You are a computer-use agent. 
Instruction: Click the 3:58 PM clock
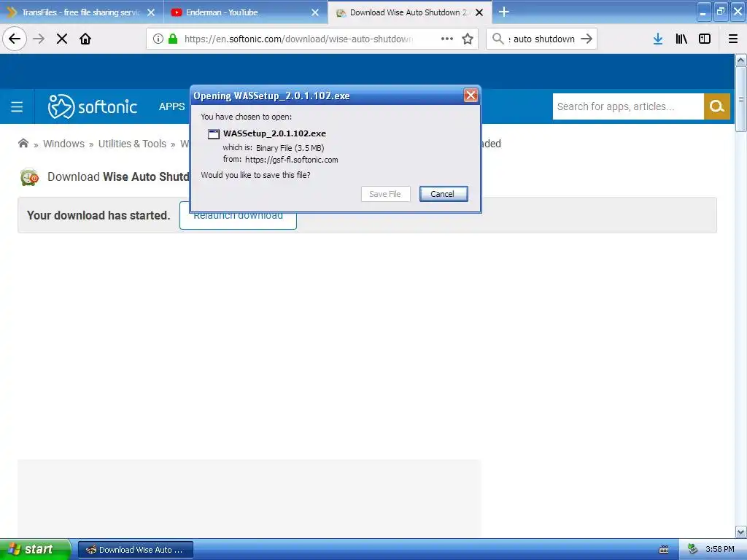[x=720, y=549]
